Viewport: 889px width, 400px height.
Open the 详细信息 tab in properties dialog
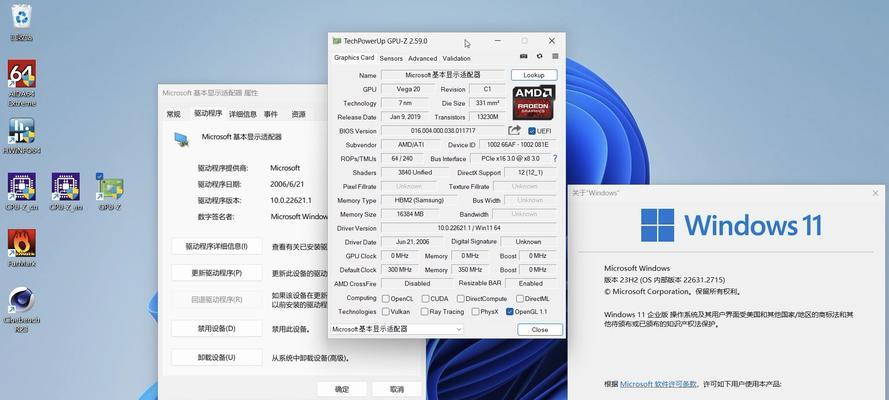click(243, 114)
